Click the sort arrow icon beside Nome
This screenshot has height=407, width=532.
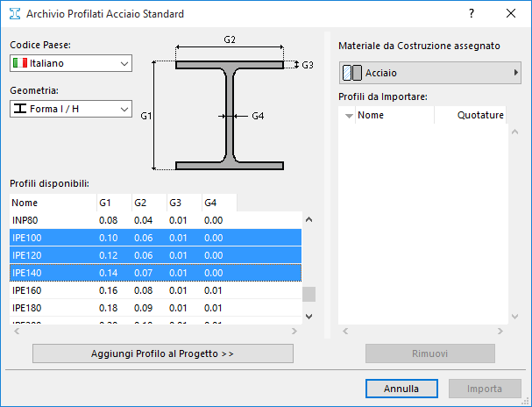coord(349,115)
